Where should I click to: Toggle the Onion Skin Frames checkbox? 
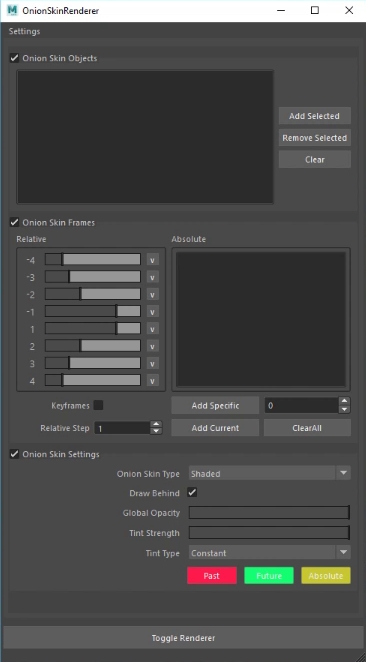coord(14,222)
